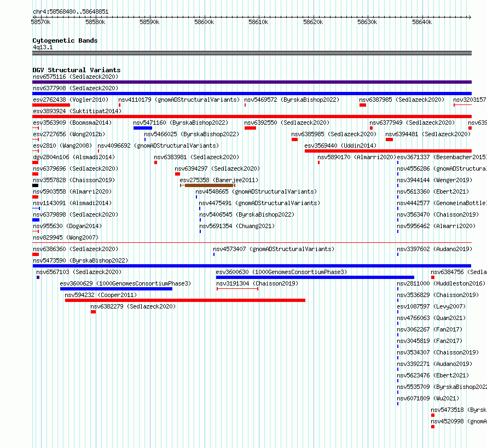
Task: Select the blue esv3600630 variant bar
Action: pos(315,277)
